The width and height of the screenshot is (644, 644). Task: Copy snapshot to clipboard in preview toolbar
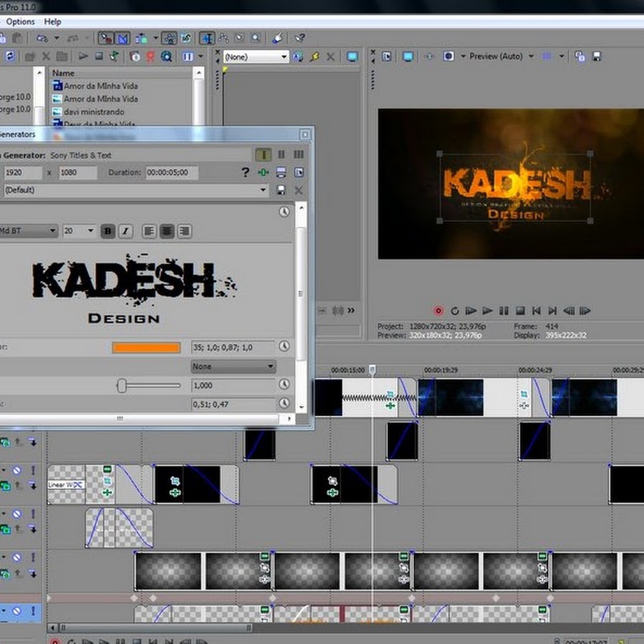click(580, 57)
